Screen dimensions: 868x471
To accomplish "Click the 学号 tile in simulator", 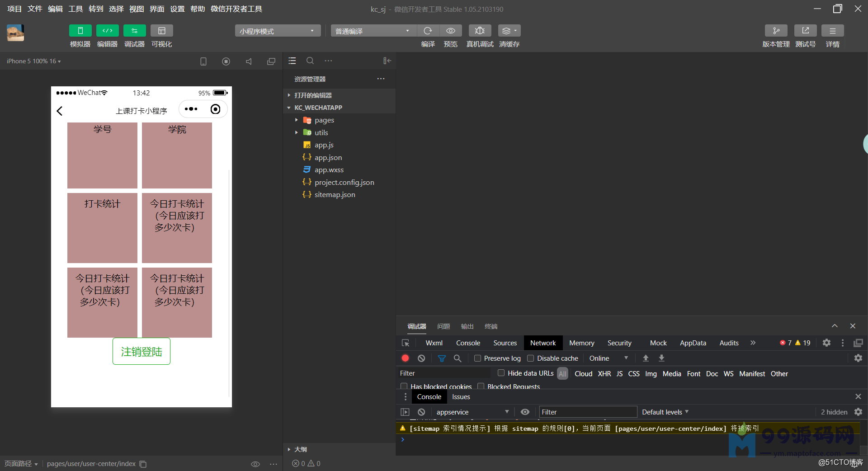I will pyautogui.click(x=102, y=155).
